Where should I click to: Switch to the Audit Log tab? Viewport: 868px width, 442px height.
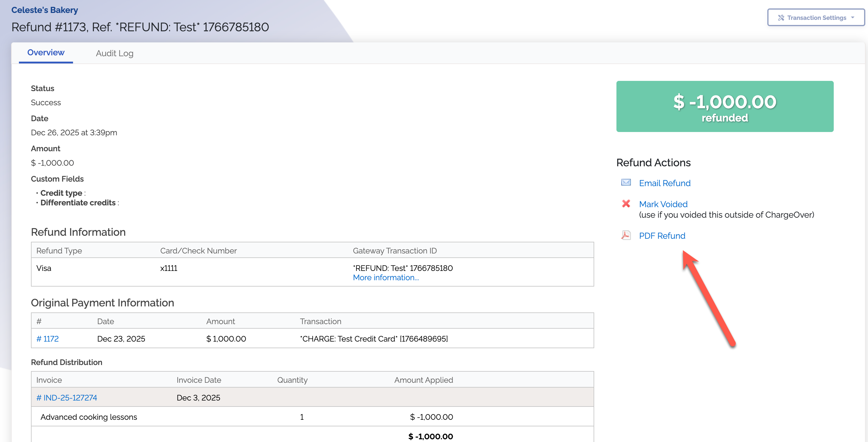coord(115,53)
